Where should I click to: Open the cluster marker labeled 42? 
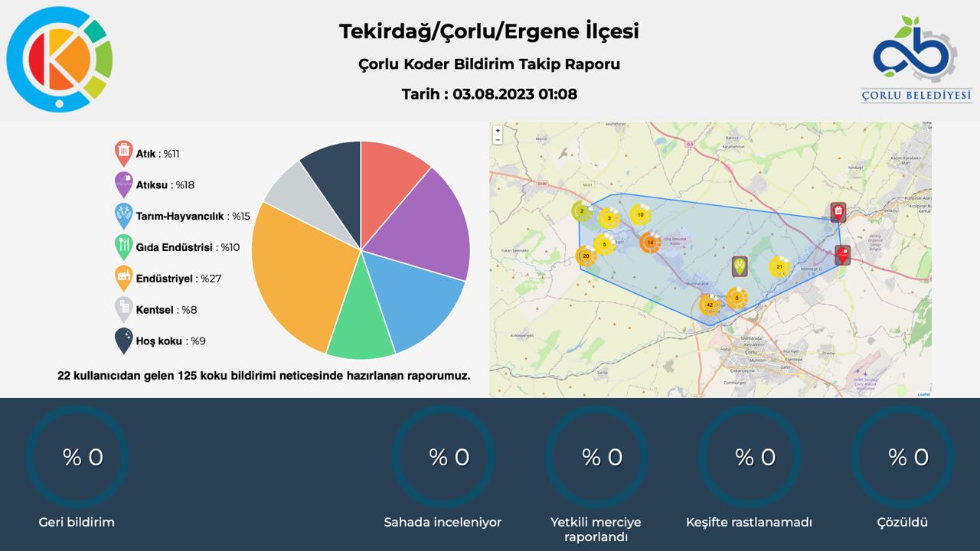(710, 305)
